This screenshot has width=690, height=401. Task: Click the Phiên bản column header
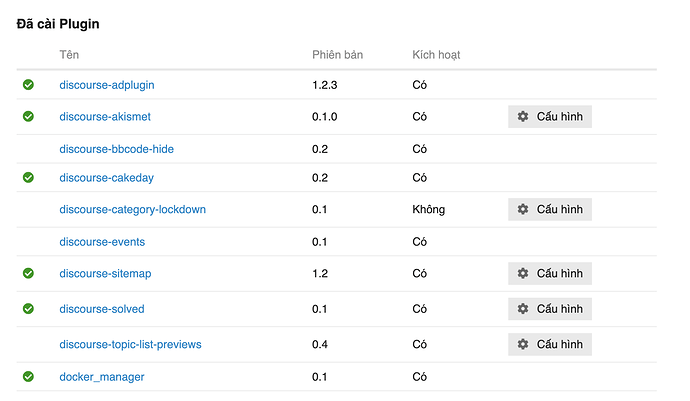tap(338, 55)
